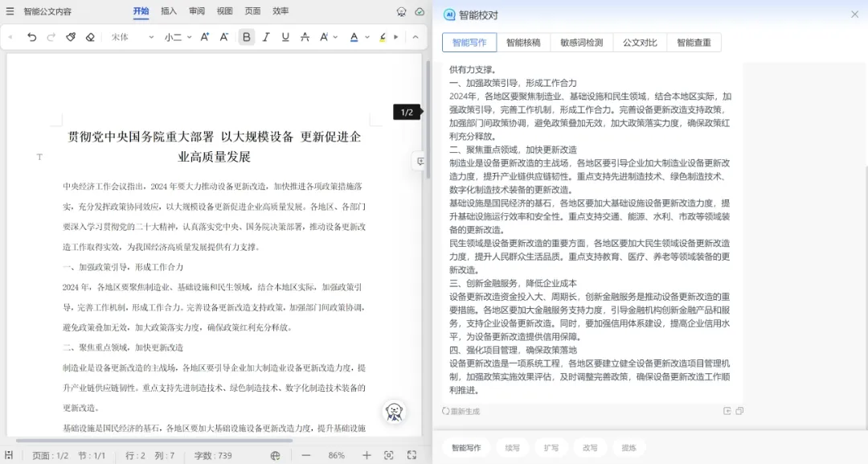Open the 宋体 font name dropdown
The image size is (868, 464).
point(133,37)
